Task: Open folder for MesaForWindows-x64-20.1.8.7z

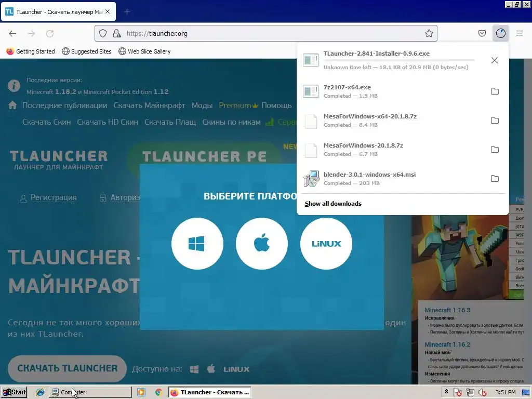Action: point(495,120)
